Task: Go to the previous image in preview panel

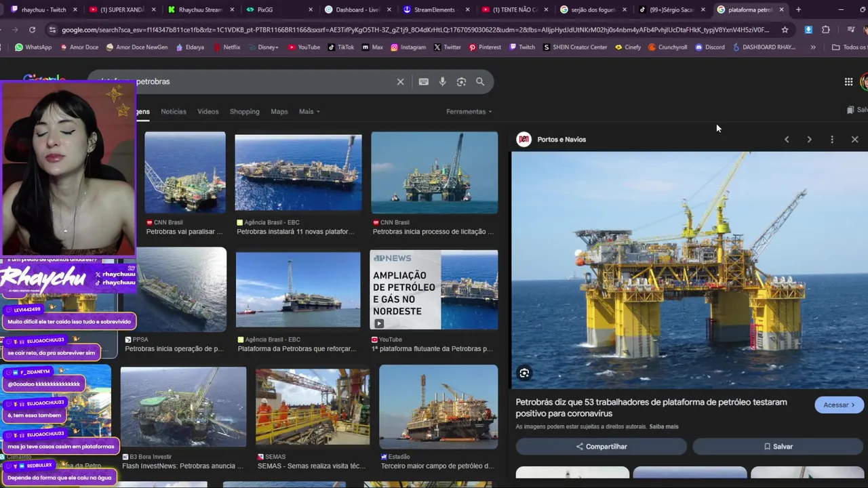Action: 787,139
